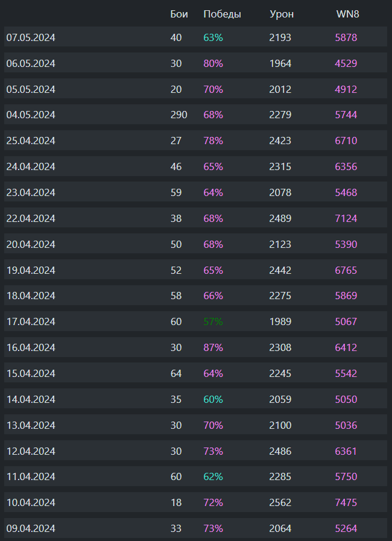Select the 290 battles count cell
This screenshot has width=392, height=541.
tap(179, 115)
